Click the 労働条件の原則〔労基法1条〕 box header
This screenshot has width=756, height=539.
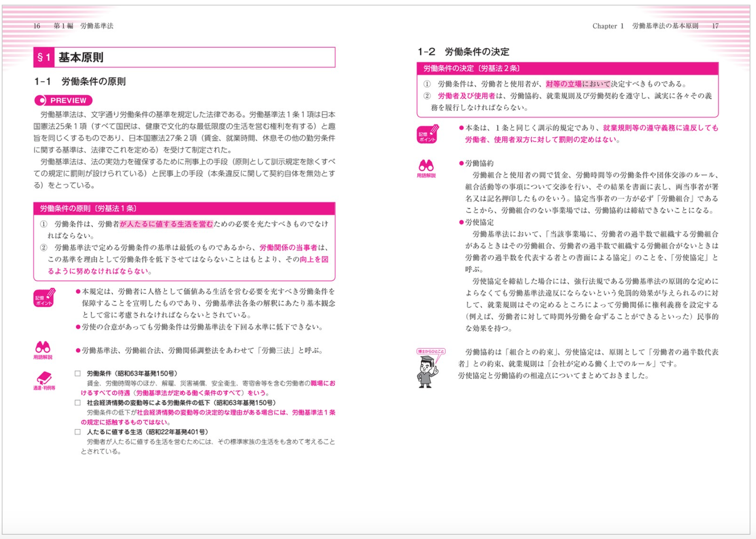(184, 208)
